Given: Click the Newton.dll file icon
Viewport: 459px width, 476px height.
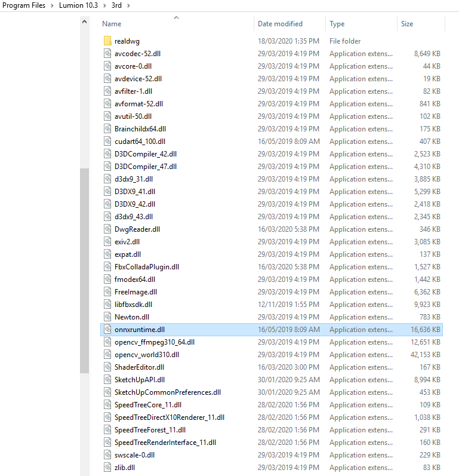Looking at the screenshot, I should point(107,317).
